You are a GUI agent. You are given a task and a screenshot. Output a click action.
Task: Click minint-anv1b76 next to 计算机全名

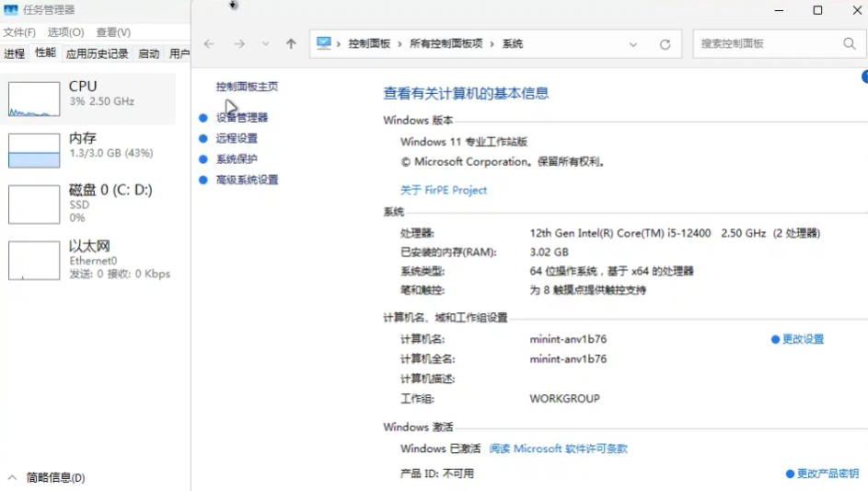click(x=568, y=359)
